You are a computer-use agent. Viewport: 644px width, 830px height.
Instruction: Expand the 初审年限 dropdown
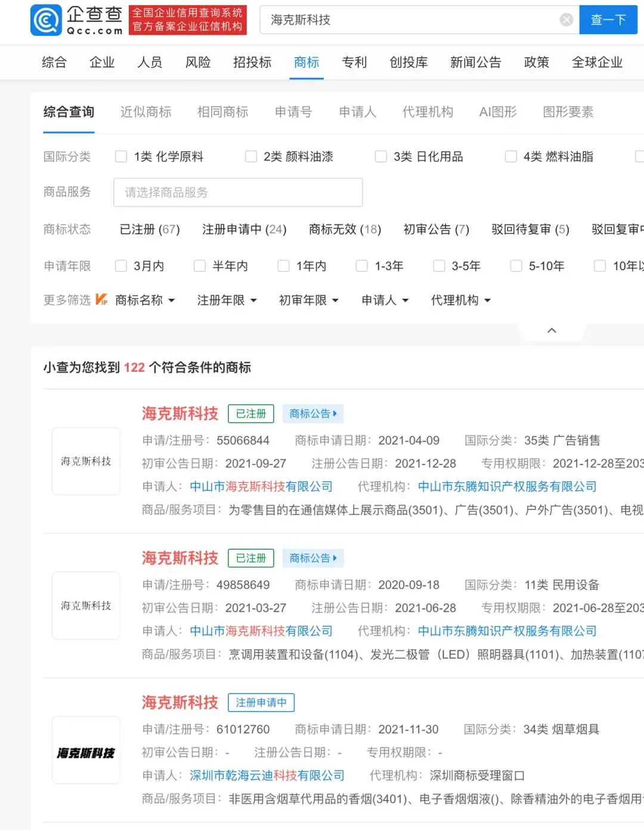tap(308, 300)
